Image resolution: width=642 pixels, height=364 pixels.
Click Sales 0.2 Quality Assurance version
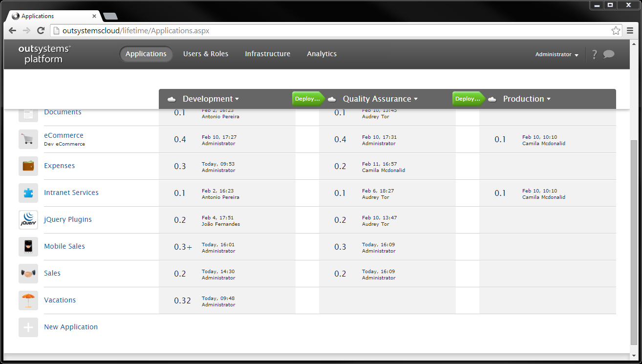tap(340, 274)
